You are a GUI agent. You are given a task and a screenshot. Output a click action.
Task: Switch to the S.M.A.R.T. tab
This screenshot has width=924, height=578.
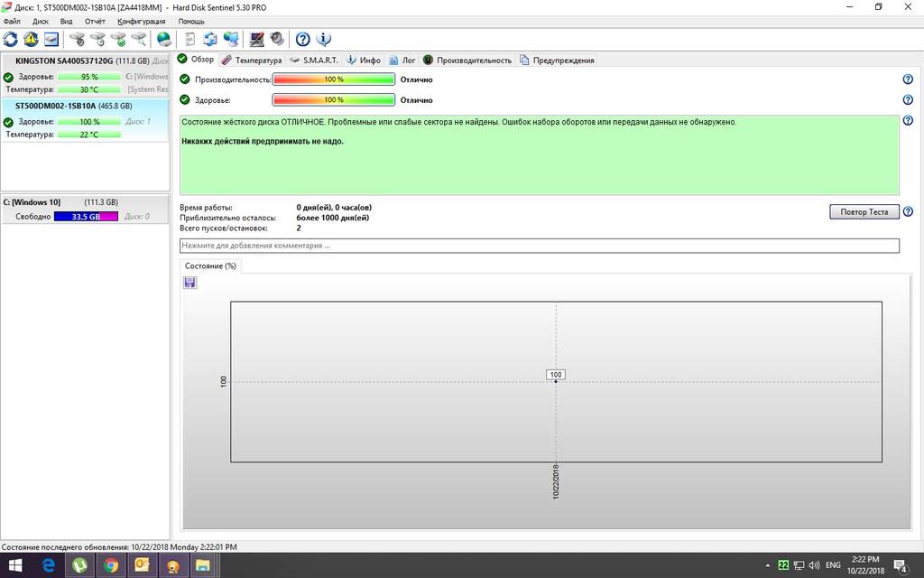[314, 61]
